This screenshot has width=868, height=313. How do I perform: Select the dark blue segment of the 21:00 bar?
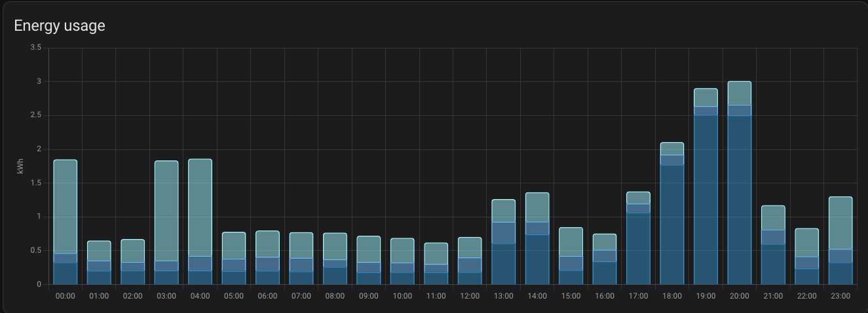tap(773, 265)
